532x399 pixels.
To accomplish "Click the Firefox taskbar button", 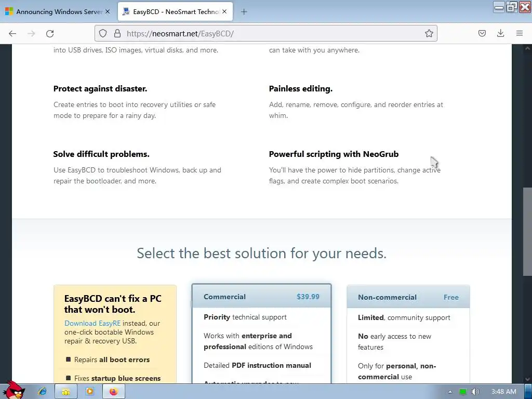I will click(x=114, y=392).
